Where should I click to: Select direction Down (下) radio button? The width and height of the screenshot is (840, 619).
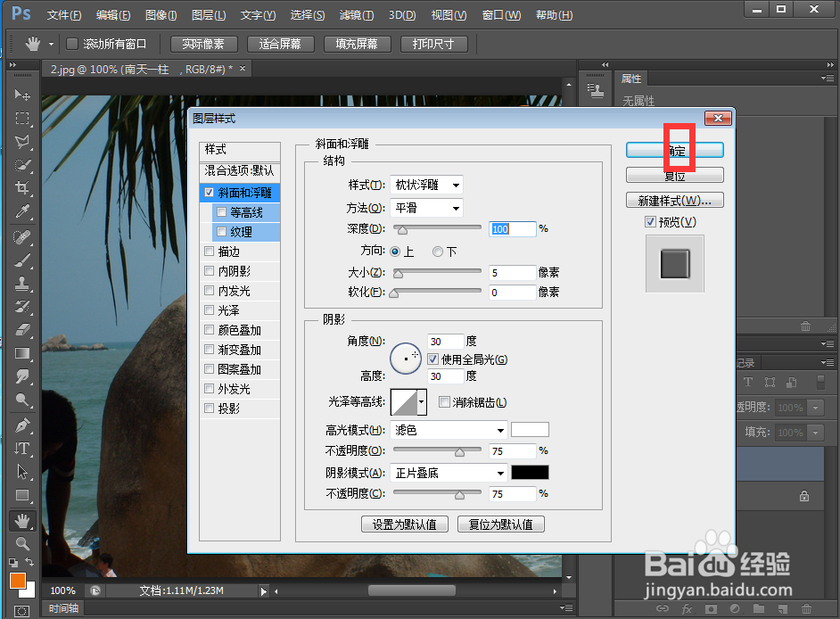pos(438,252)
